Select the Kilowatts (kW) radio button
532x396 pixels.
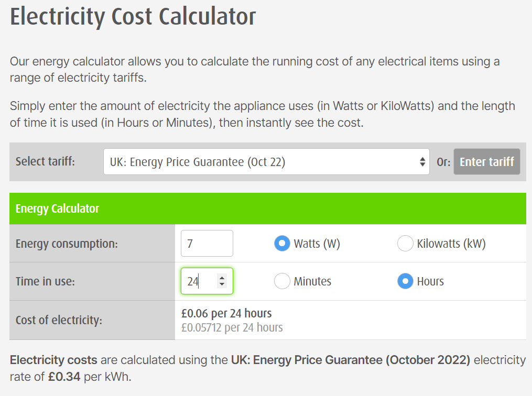tap(405, 244)
